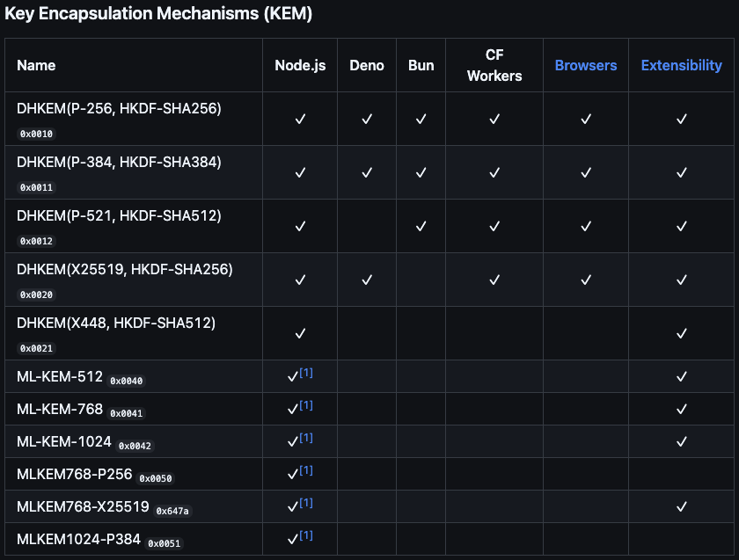
Task: Click Extensibility checkmark in DHKEM(P-521) row
Action: pos(682,227)
